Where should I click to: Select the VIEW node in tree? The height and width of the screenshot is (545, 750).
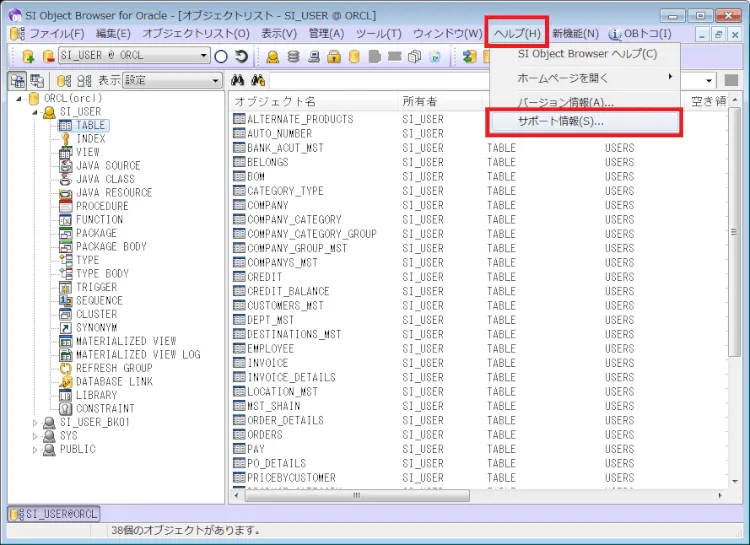(x=88, y=152)
